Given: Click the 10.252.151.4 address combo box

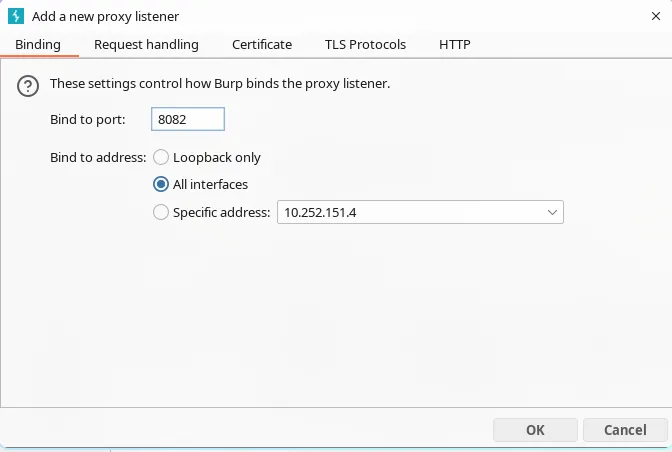Looking at the screenshot, I should coord(410,212).
